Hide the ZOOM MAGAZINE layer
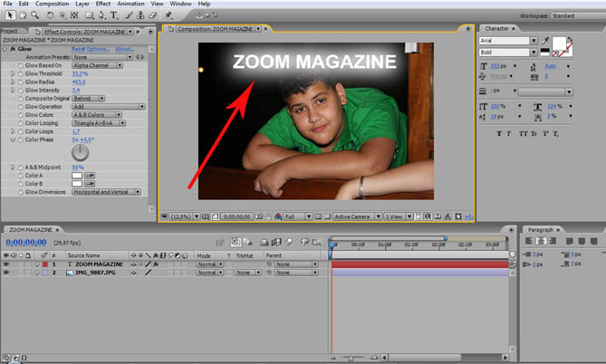Screen dimensions: 606x364 coord(6,263)
